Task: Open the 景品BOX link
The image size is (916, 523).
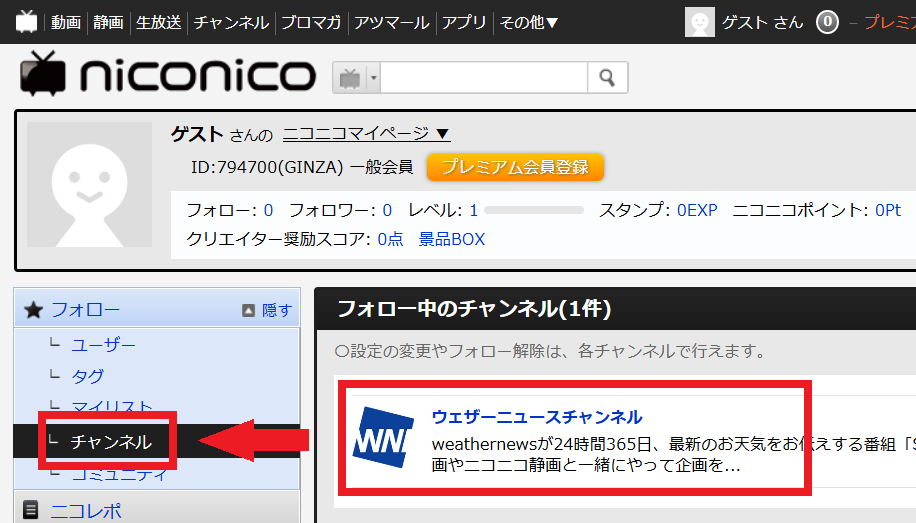Action: click(x=452, y=239)
